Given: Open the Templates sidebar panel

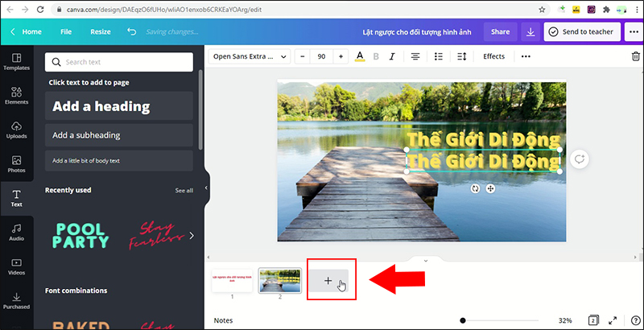Looking at the screenshot, I should click(16, 62).
